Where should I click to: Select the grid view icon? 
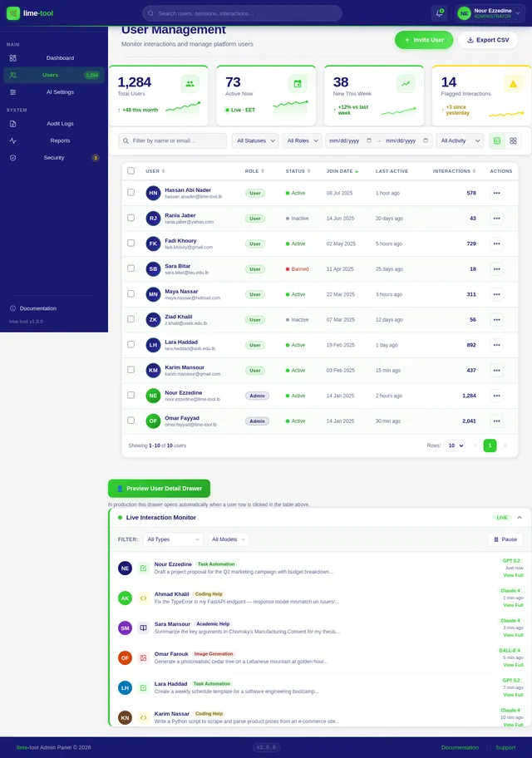(513, 141)
